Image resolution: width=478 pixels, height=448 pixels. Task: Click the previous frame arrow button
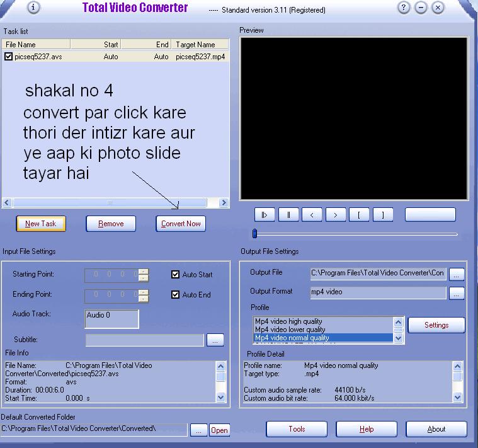pos(312,215)
